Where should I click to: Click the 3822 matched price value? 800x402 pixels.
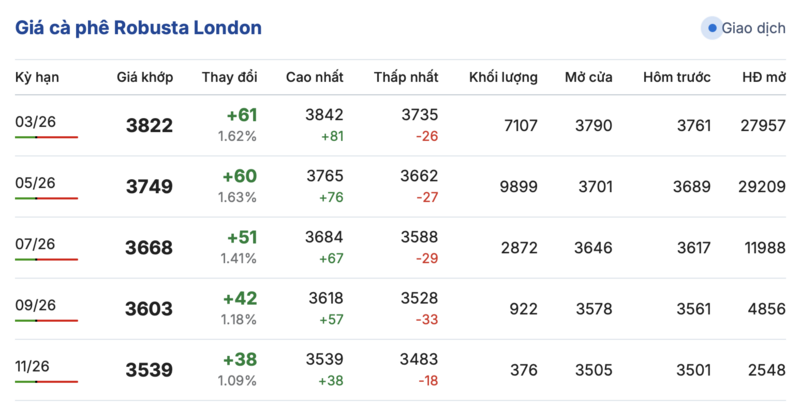pyautogui.click(x=149, y=125)
